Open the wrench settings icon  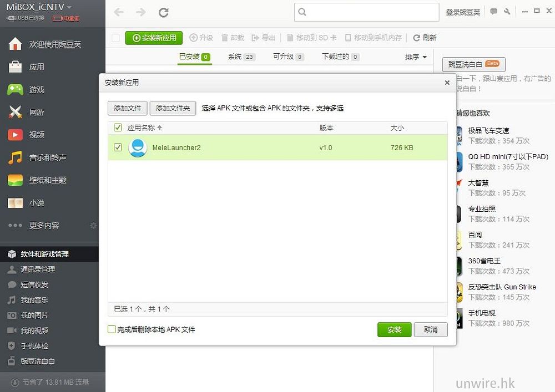tap(507, 12)
